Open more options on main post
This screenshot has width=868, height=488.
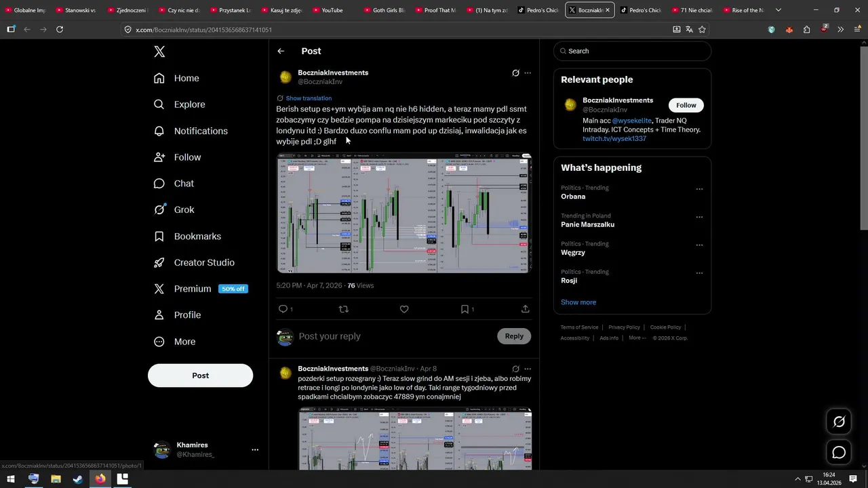click(528, 73)
